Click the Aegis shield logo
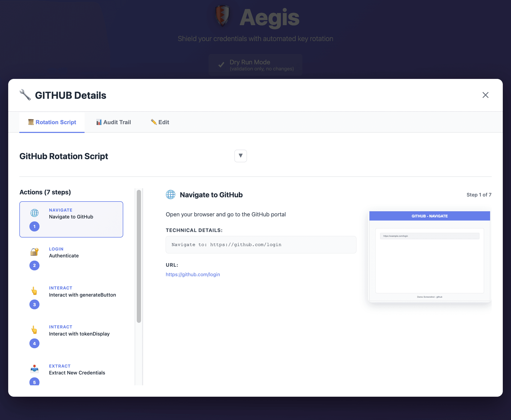The image size is (511, 420). 222,16
